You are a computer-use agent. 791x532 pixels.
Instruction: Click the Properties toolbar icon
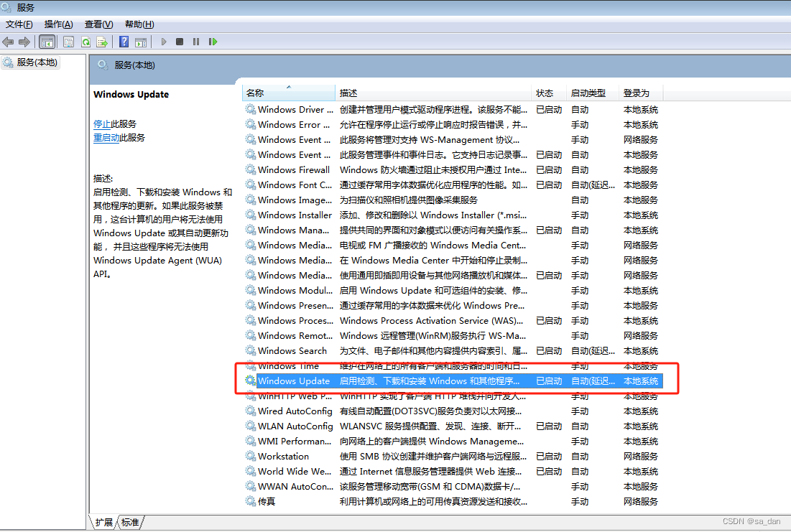pyautogui.click(x=68, y=42)
